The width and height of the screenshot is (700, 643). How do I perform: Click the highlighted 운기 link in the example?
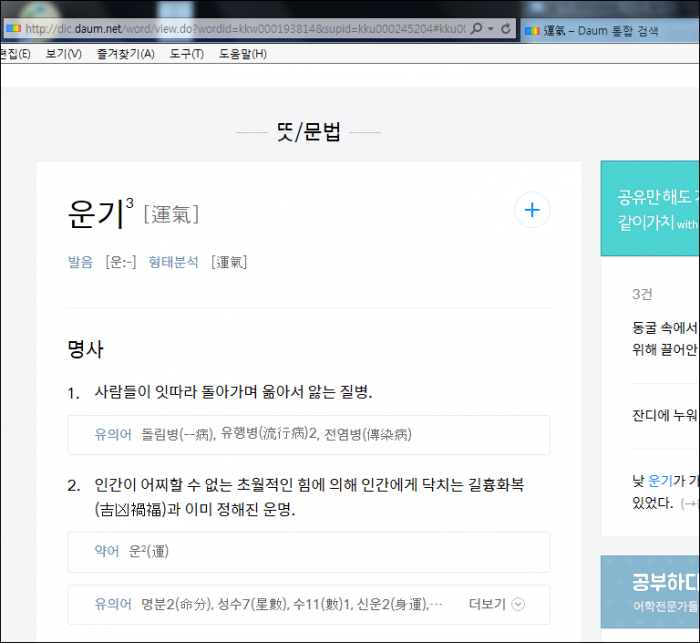(660, 480)
